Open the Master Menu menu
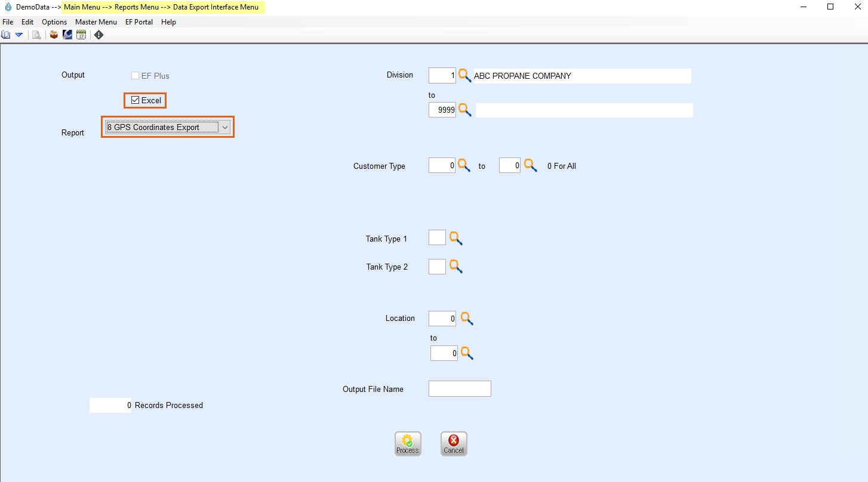Image resolution: width=868 pixels, height=482 pixels. 96,22
